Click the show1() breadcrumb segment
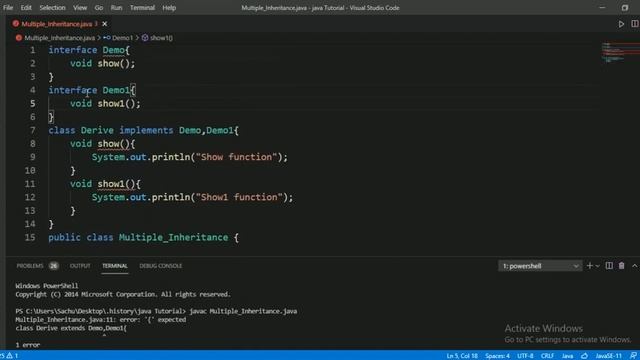 point(161,38)
